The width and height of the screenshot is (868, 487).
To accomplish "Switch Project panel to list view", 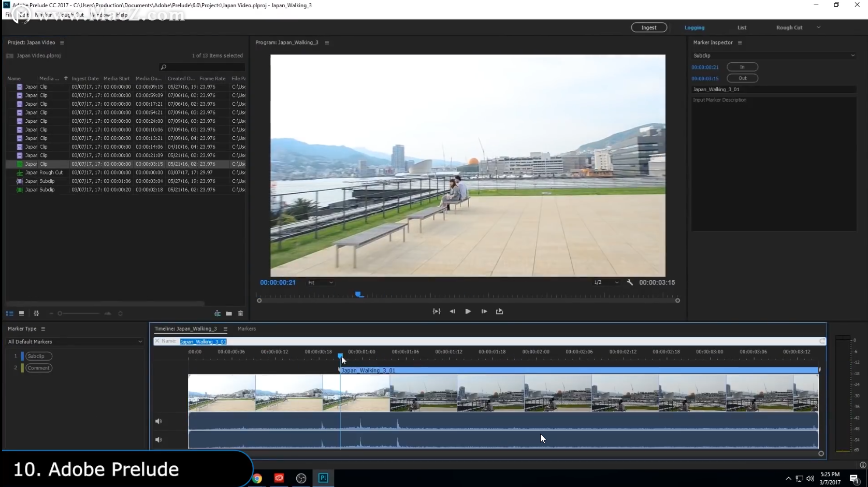I will tap(9, 313).
